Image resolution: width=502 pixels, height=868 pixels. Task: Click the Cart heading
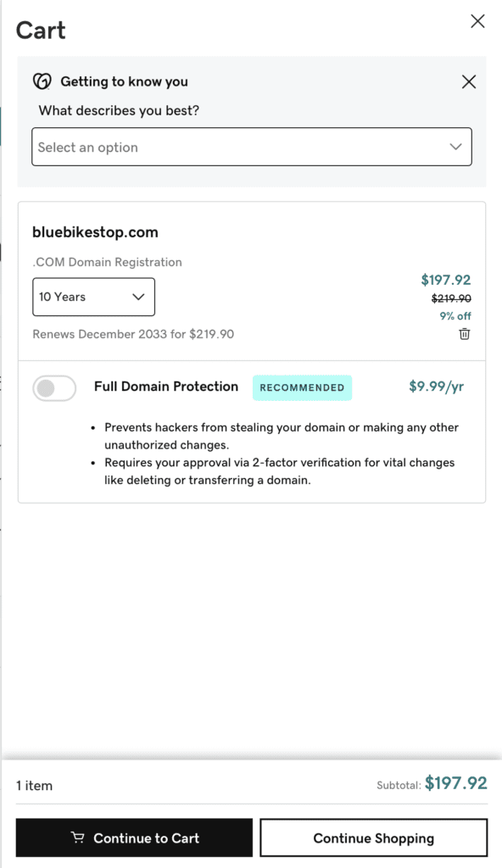click(x=41, y=30)
